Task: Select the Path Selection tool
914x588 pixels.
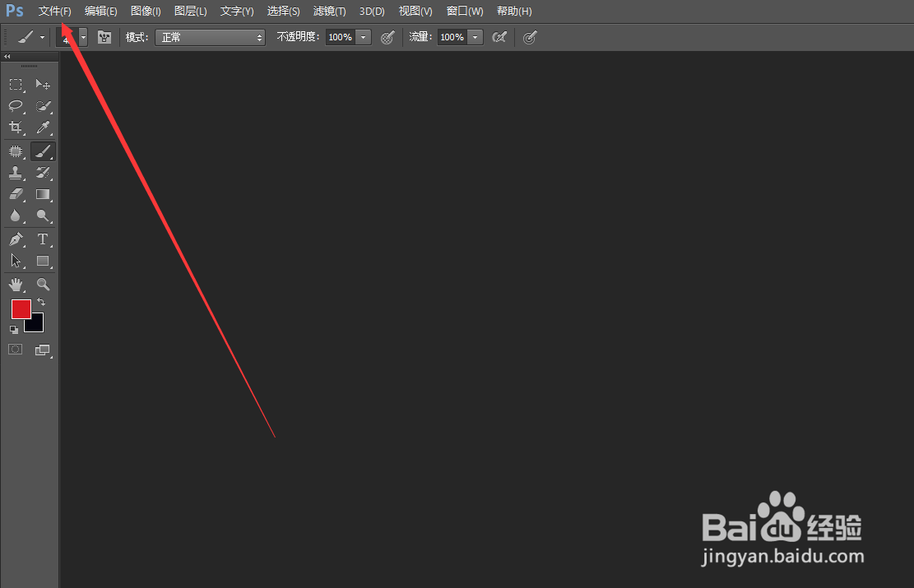Action: coord(16,261)
